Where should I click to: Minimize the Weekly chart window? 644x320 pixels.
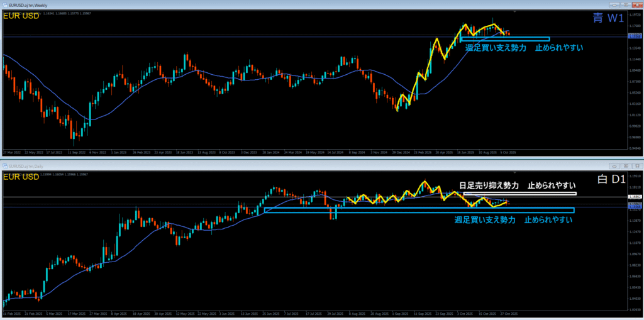[x=614, y=5]
